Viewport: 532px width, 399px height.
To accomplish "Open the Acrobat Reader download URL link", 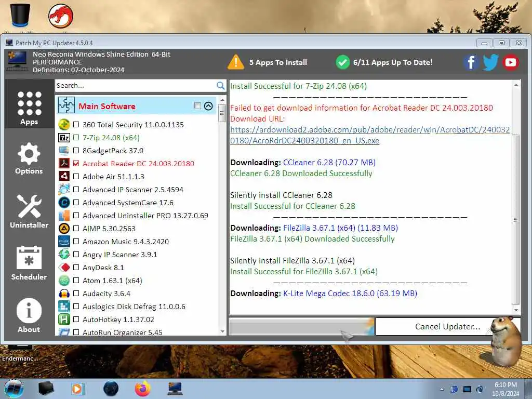I will (x=370, y=135).
